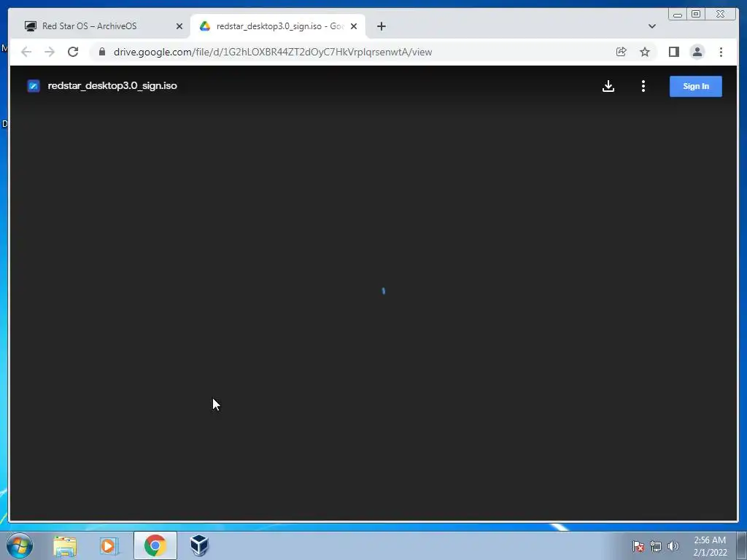Close the Red Star OS tab

click(179, 26)
